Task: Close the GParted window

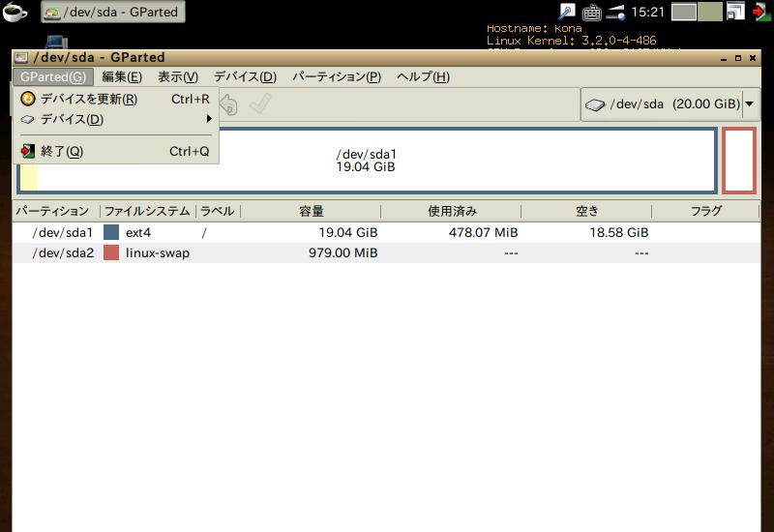Action: (x=753, y=58)
